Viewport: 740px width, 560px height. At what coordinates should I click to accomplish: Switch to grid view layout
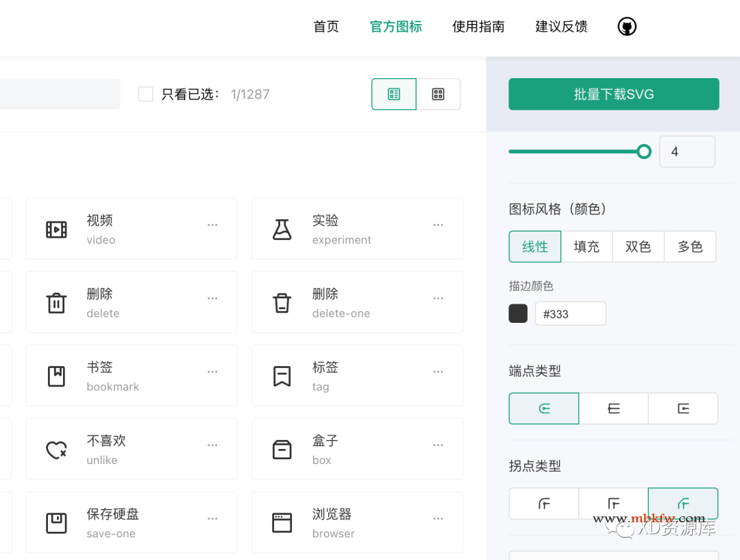point(439,94)
